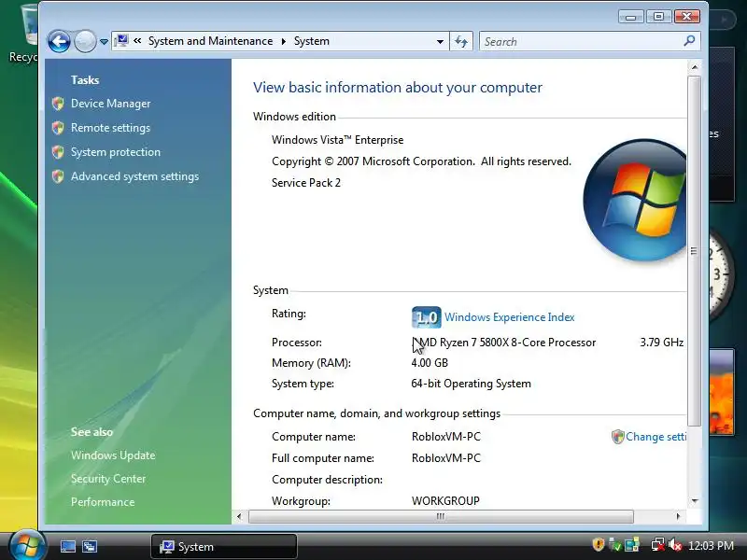This screenshot has width=747, height=560.
Task: Click the Windows Vista Enterprise text
Action: point(337,140)
